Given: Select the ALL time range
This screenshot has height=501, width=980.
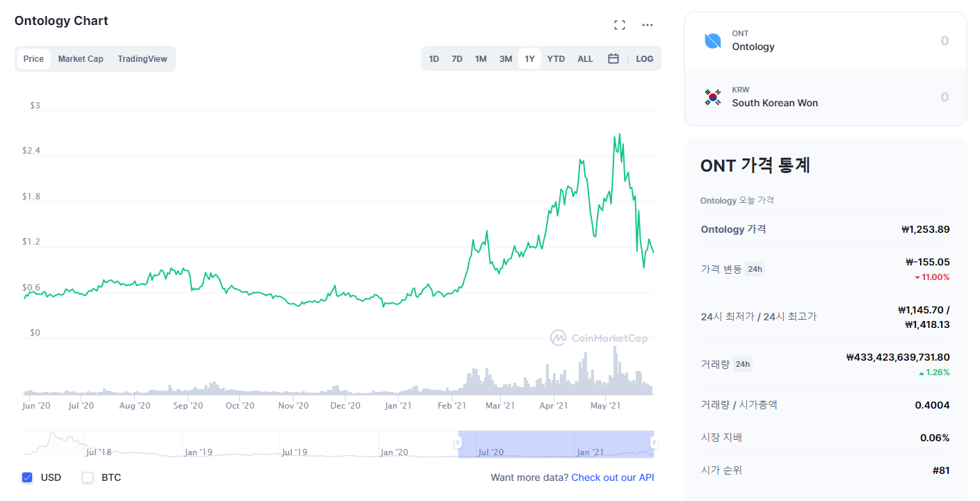Looking at the screenshot, I should coord(586,59).
